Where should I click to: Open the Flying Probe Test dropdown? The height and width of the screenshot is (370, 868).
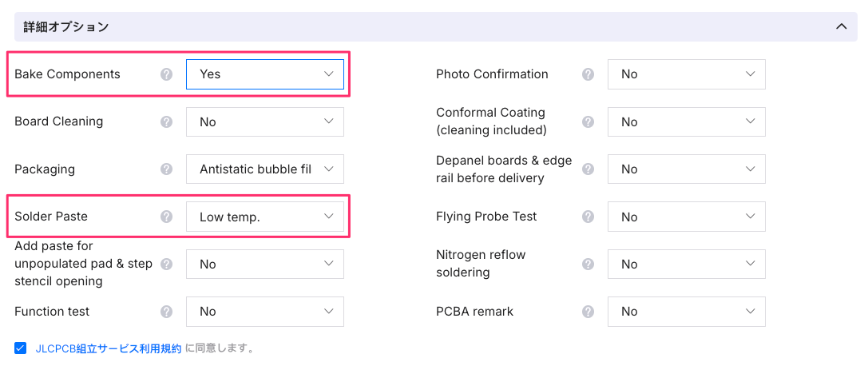point(686,217)
